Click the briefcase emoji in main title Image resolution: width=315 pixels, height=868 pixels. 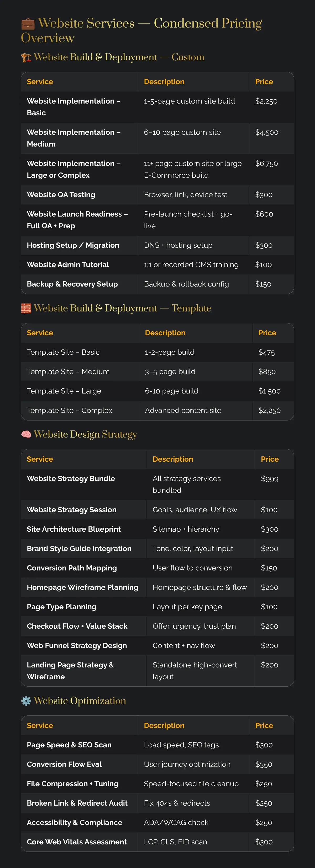tap(28, 24)
